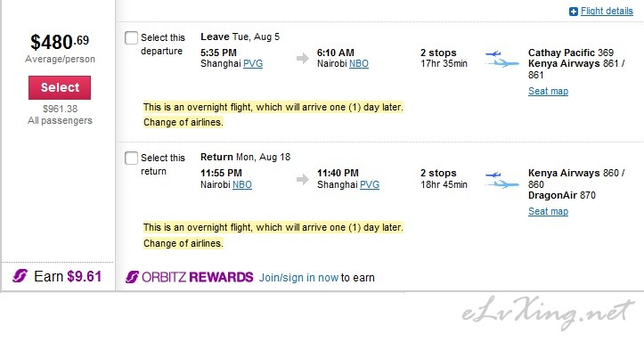Check the Select this return checkbox
The image size is (644, 342).
pyautogui.click(x=131, y=158)
